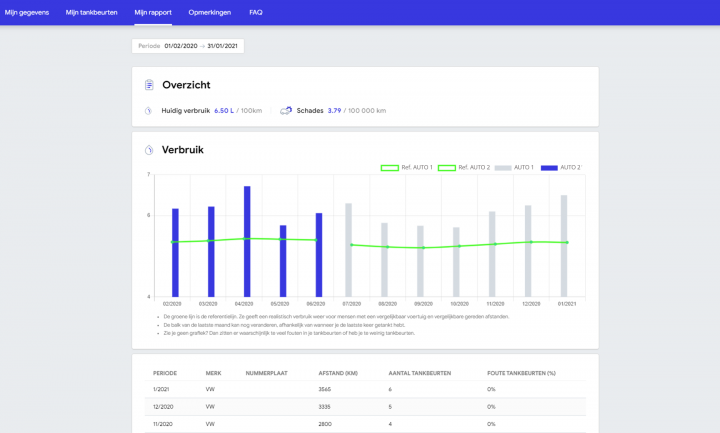Click the Huidig verbruik fuel drop icon
The width and height of the screenshot is (720, 433).
point(148,111)
